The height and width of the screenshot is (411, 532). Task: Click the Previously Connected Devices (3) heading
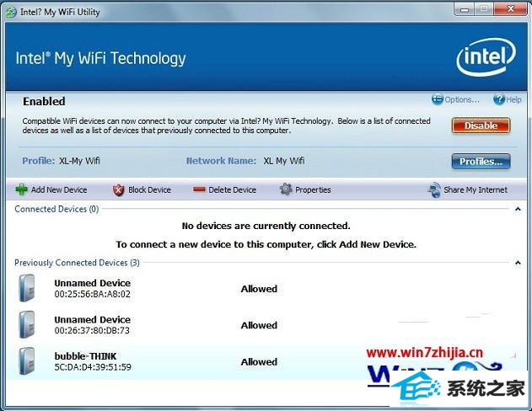pyautogui.click(x=77, y=263)
